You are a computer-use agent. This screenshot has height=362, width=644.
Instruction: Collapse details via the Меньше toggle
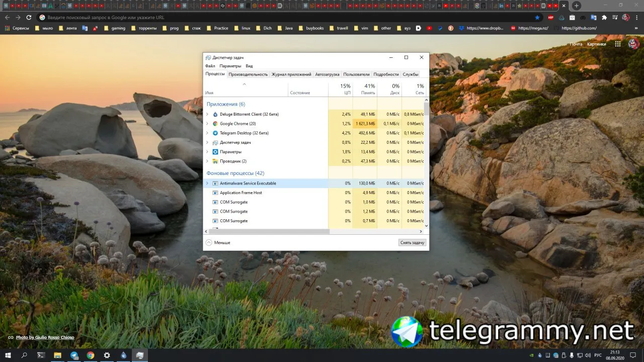(x=218, y=242)
